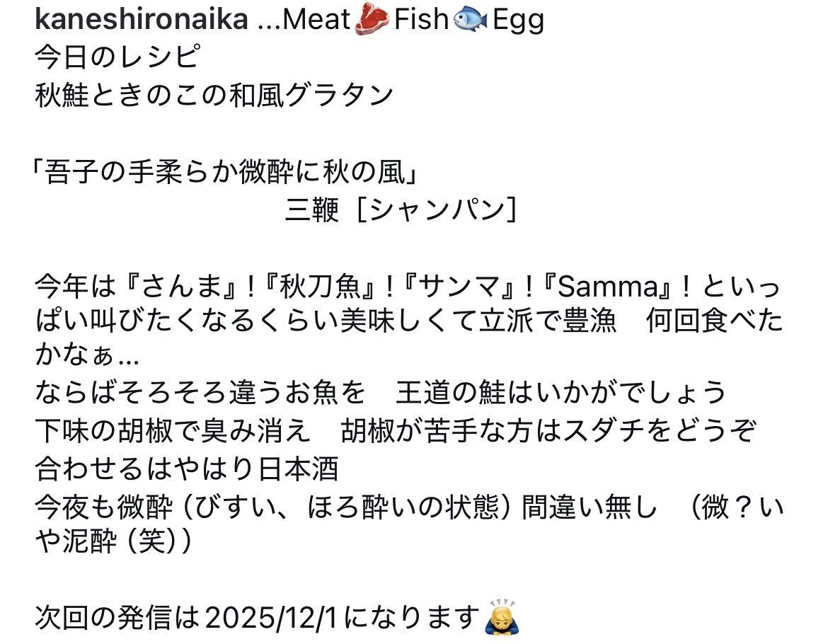
Task: Click the recipe title 秋鮭ときのこの和風グラタン
Action: (214, 95)
